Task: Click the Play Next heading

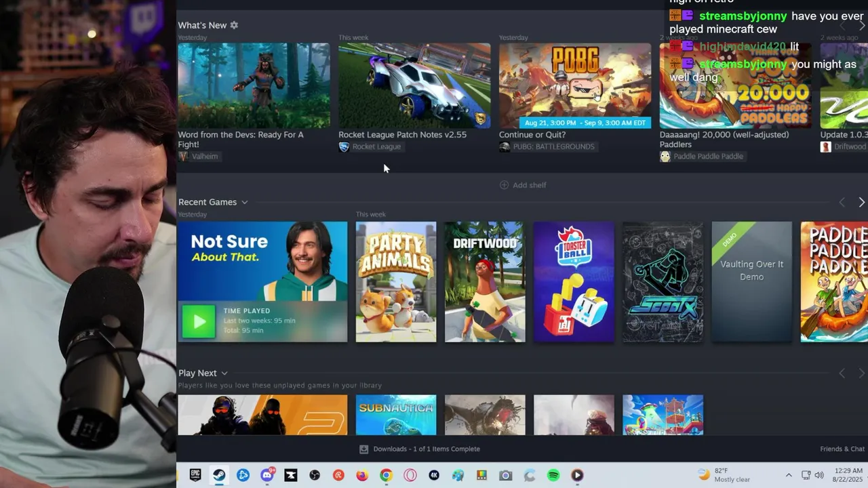Action: tap(197, 373)
